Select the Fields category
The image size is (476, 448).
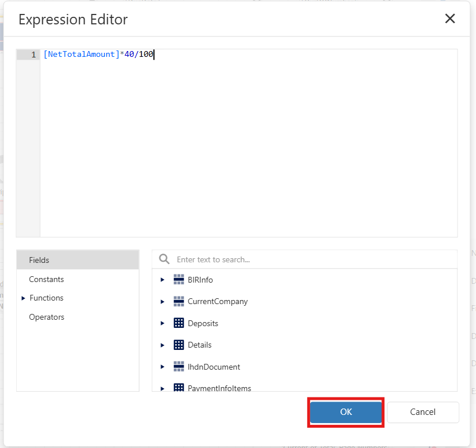[x=39, y=260]
